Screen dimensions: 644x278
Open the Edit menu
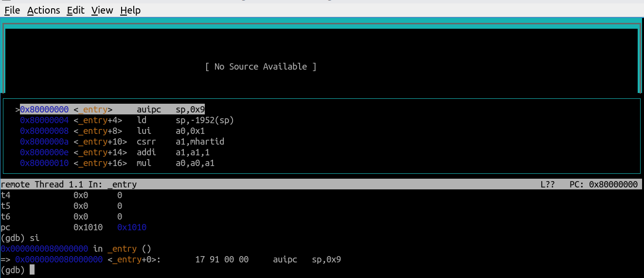pyautogui.click(x=76, y=10)
